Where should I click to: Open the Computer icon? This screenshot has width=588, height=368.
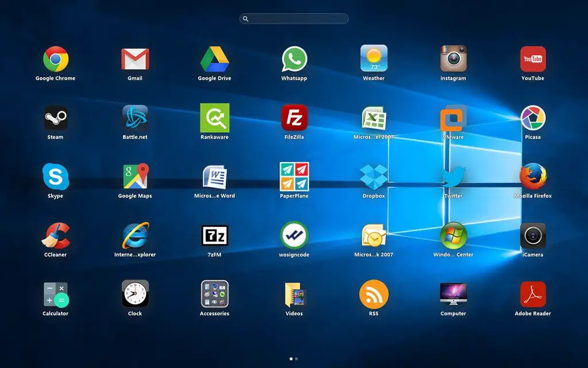click(x=454, y=294)
